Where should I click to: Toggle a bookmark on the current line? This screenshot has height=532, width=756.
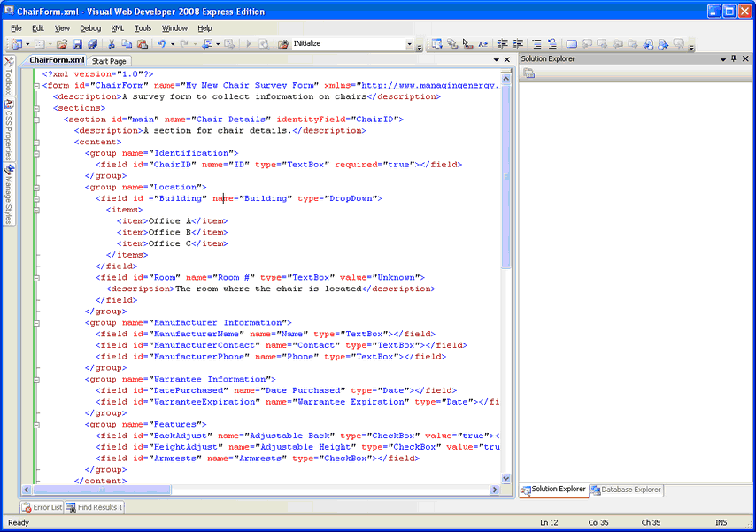[x=571, y=44]
